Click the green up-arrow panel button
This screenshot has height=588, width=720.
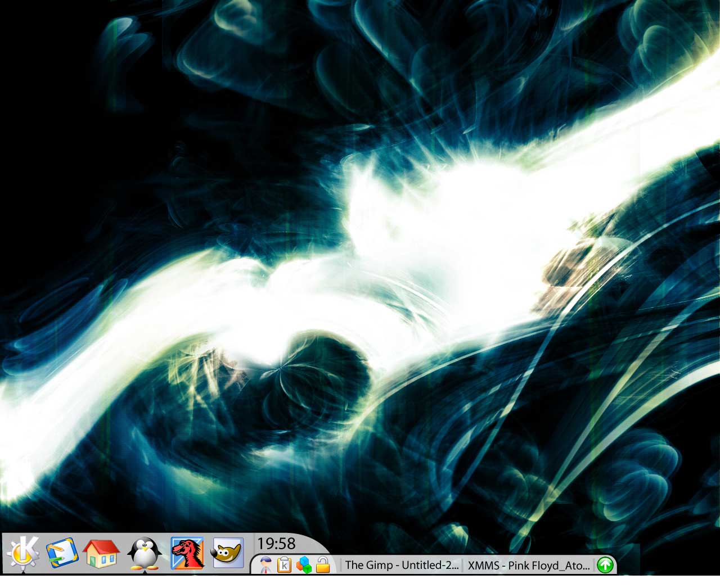pyautogui.click(x=605, y=565)
